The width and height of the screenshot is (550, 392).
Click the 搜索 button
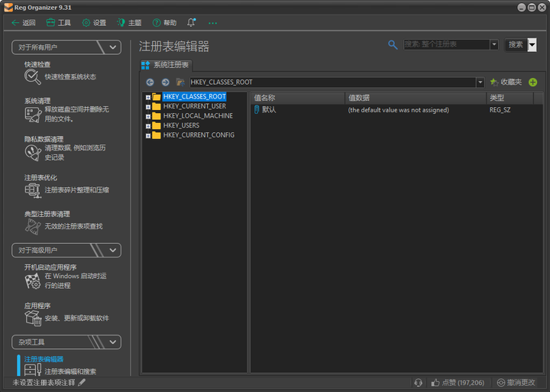click(516, 44)
